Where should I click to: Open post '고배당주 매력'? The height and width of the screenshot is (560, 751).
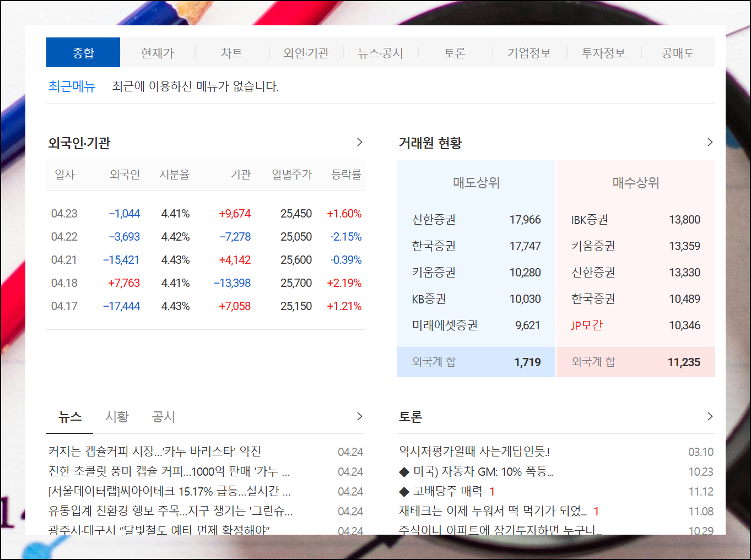(441, 491)
